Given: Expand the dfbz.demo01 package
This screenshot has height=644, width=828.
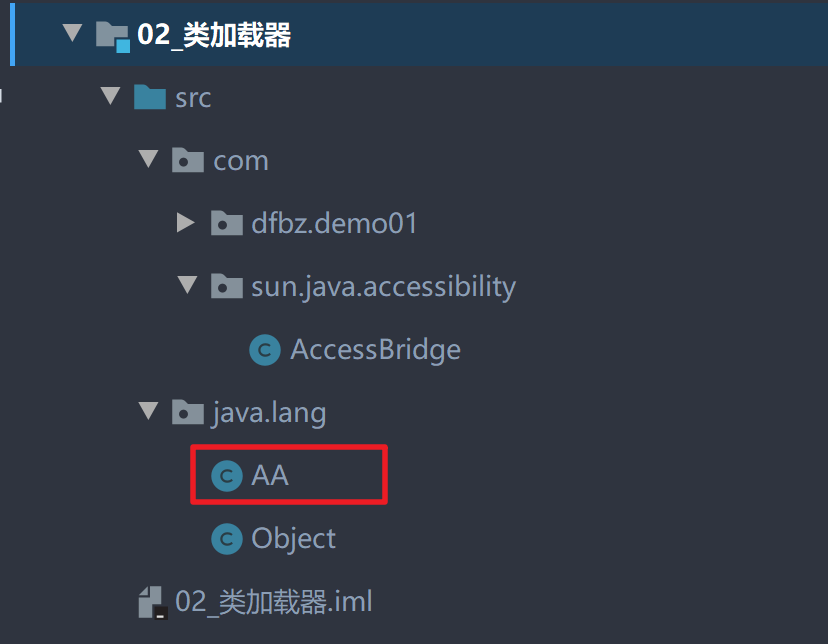Looking at the screenshot, I should [x=185, y=223].
